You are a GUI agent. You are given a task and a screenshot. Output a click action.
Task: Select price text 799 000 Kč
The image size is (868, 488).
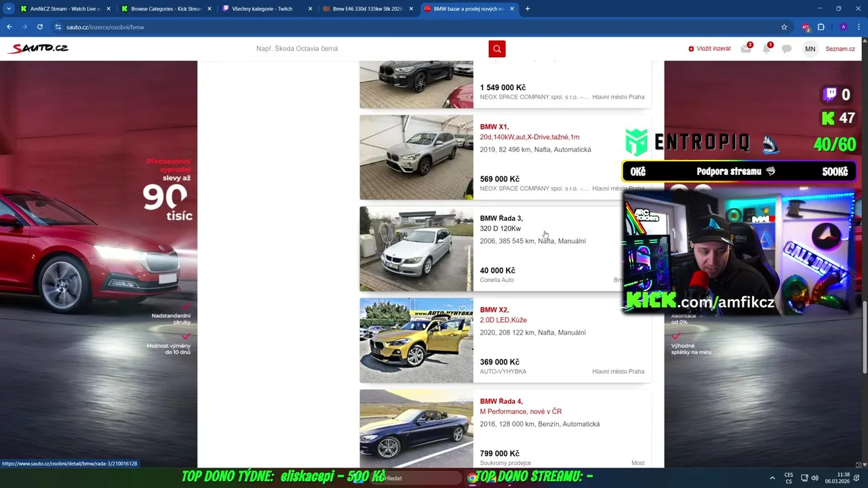(499, 453)
